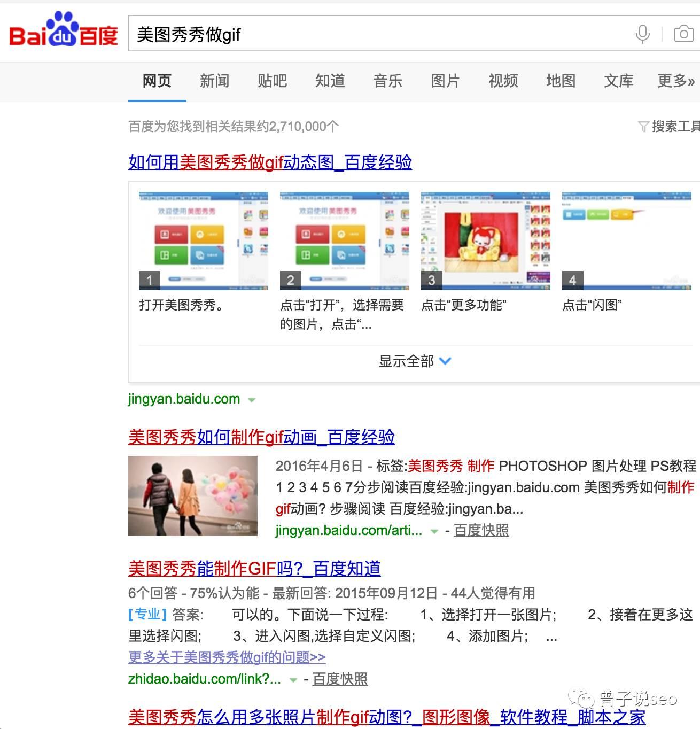Click the camera image search icon
The width and height of the screenshot is (700, 729).
(x=683, y=34)
